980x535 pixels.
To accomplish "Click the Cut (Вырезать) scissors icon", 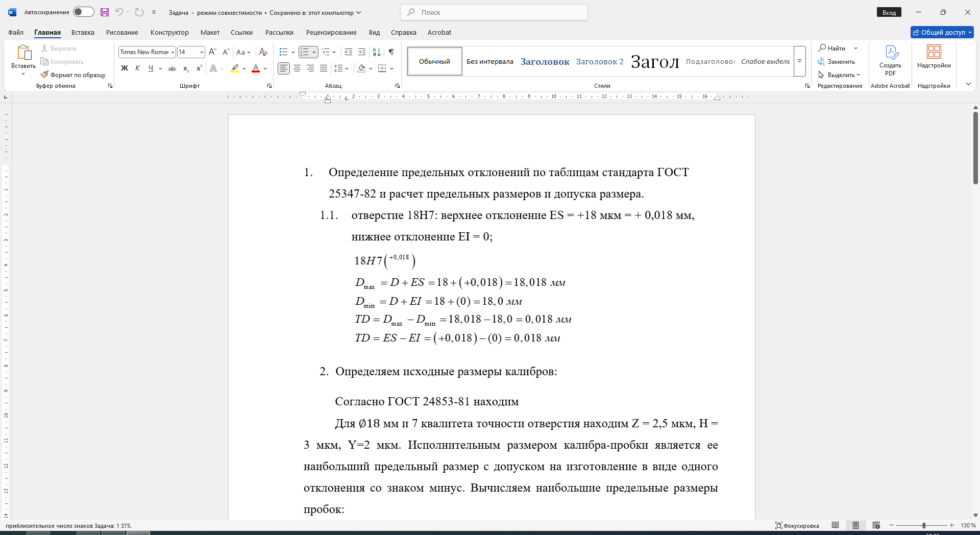I will point(44,48).
